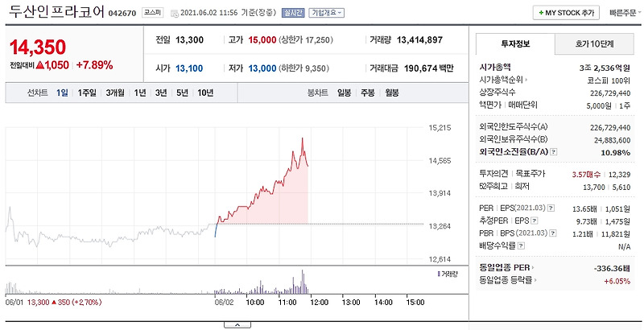644x330 pixels.
Task: Click the 상장주식수 value 226,729,440
Action: pyautogui.click(x=609, y=93)
